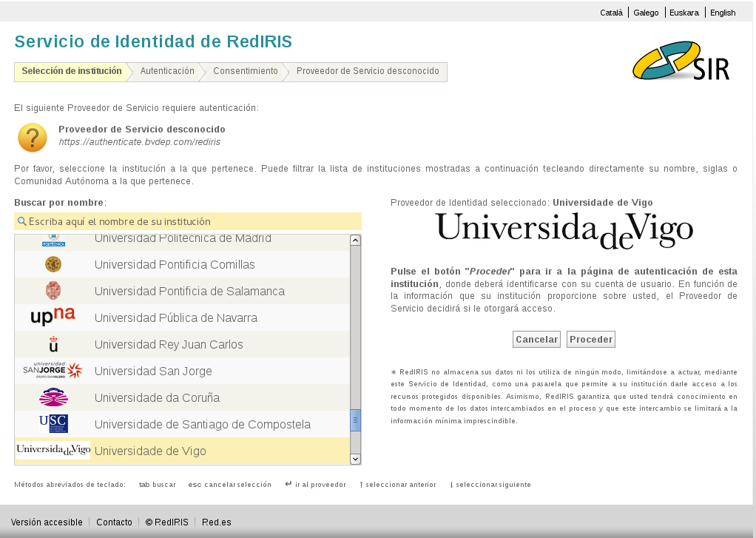Viewport: 756px width, 538px height.
Task: Open the Proveedor de Servicio desconocido step
Action: (368, 71)
